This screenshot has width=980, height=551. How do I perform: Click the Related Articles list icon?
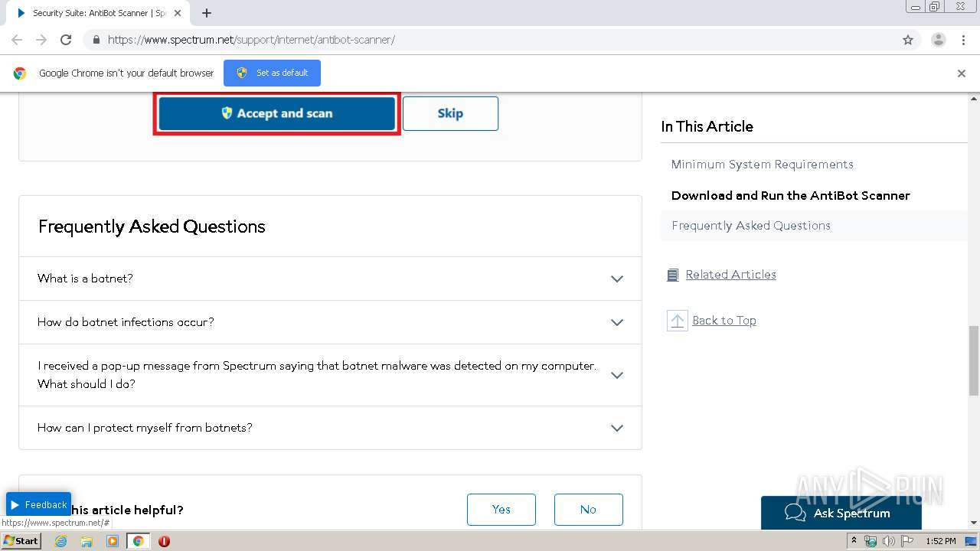[673, 275]
